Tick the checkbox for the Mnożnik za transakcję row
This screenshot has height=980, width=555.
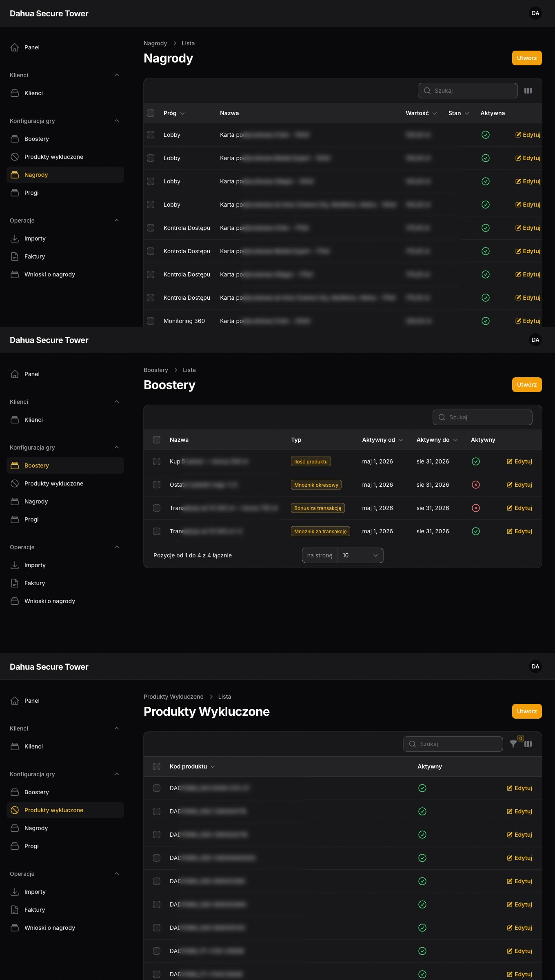157,531
